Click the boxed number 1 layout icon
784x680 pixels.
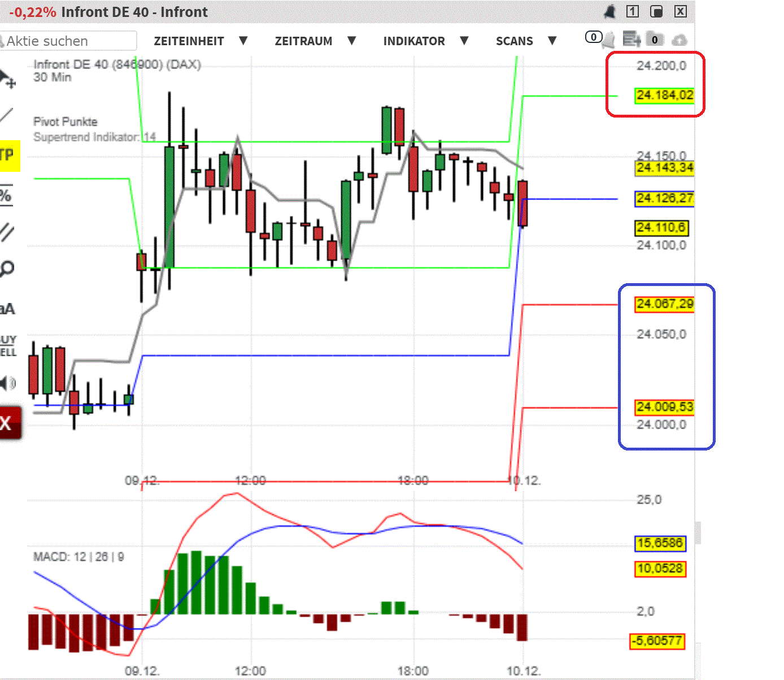[633, 11]
